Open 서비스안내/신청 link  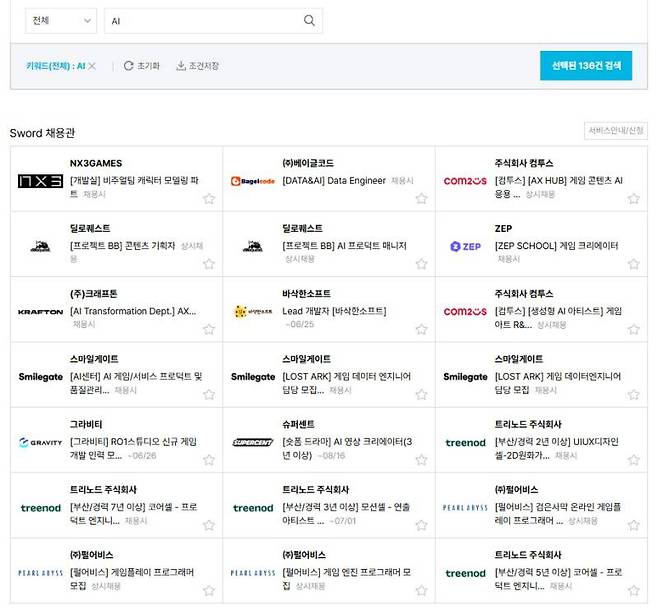pyautogui.click(x=616, y=130)
